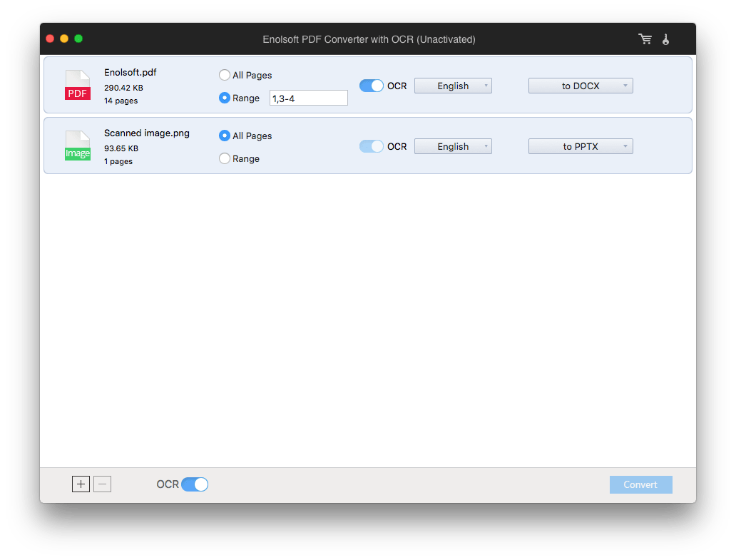Open English language dropdown for Scanned image.png
Screen dimensions: 736x560
(453, 146)
